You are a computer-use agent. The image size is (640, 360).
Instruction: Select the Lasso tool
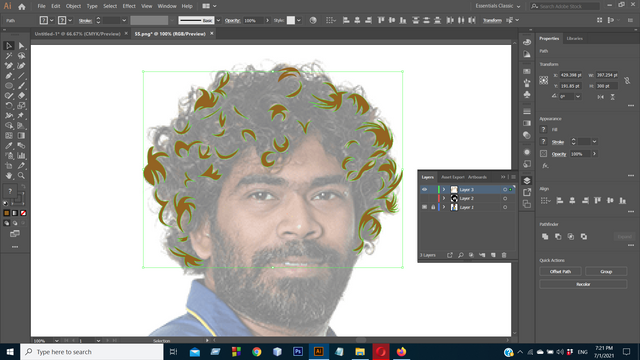(21, 56)
